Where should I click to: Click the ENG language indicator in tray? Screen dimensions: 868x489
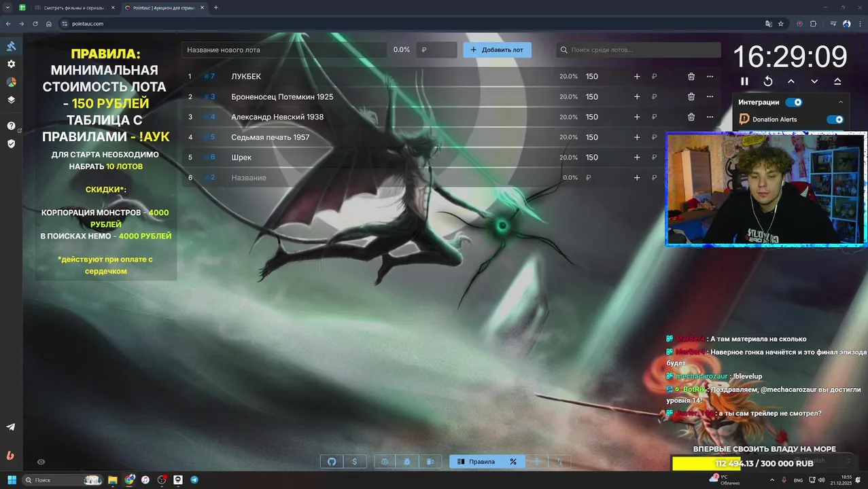pos(798,480)
